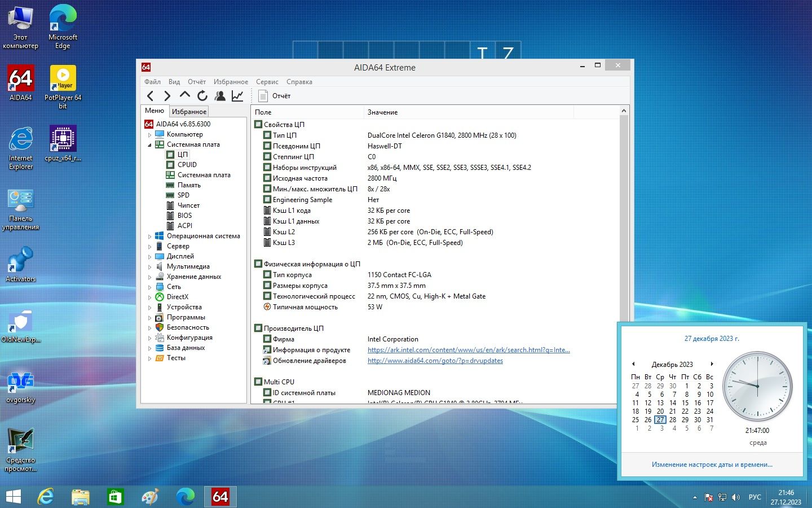Open the aida64.com driver updates link
The height and width of the screenshot is (508, 812).
click(435, 361)
